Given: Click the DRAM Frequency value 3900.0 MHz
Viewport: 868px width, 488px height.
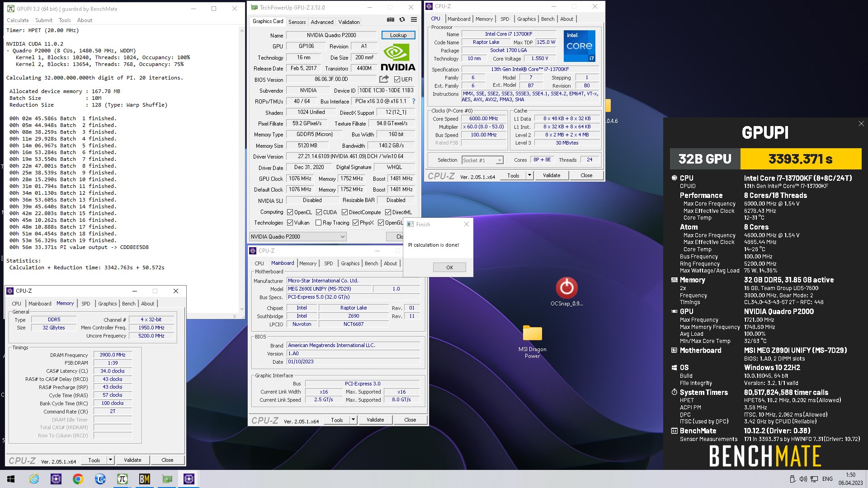Looking at the screenshot, I should [x=113, y=355].
